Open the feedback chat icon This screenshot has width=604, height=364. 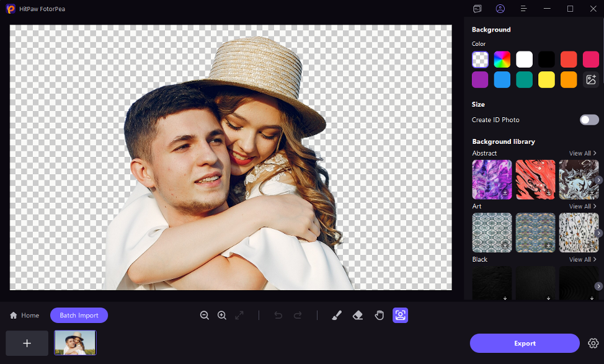click(x=477, y=9)
